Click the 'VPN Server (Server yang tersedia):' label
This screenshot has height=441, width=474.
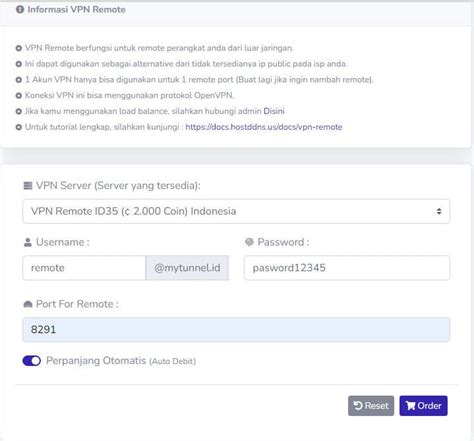(x=118, y=186)
